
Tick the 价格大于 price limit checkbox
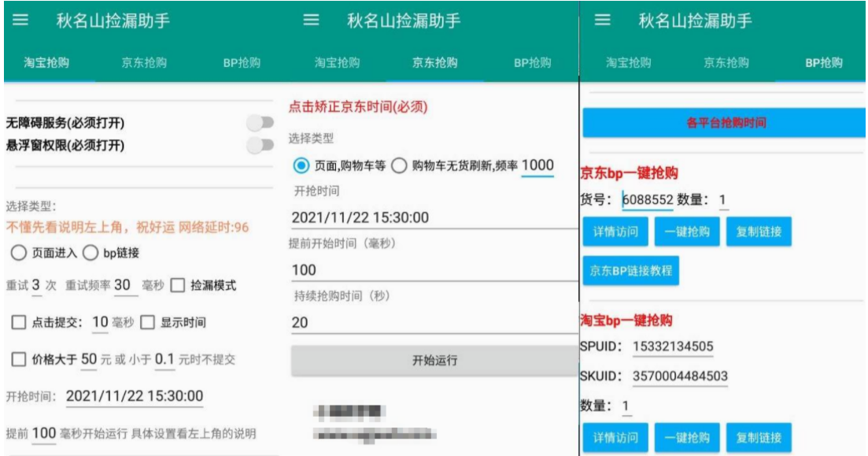coord(19,360)
